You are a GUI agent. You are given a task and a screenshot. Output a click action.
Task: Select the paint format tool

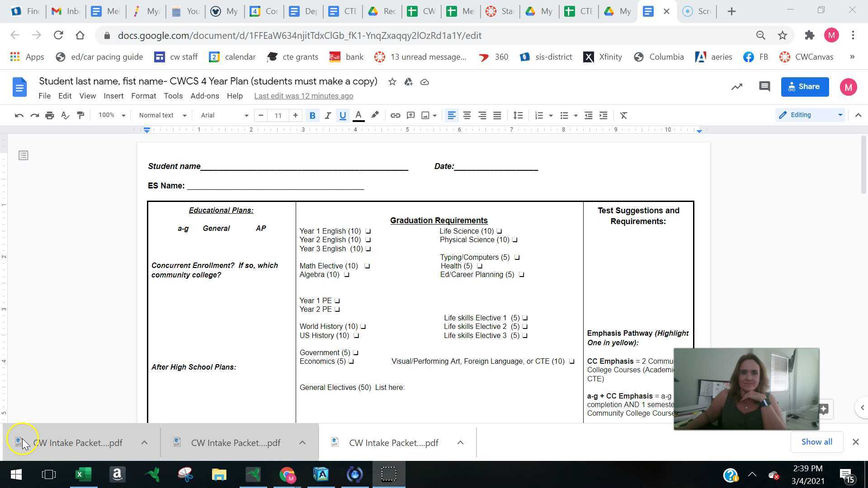pyautogui.click(x=80, y=116)
